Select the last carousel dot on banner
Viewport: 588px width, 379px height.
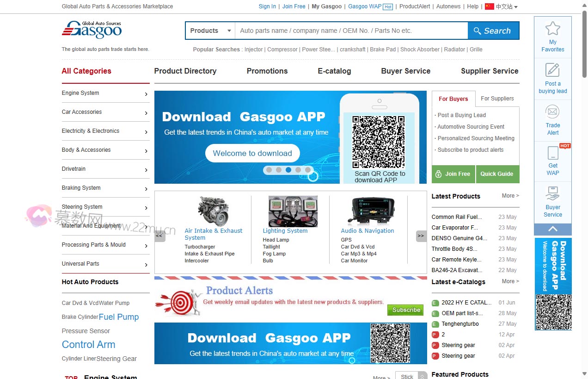[308, 170]
